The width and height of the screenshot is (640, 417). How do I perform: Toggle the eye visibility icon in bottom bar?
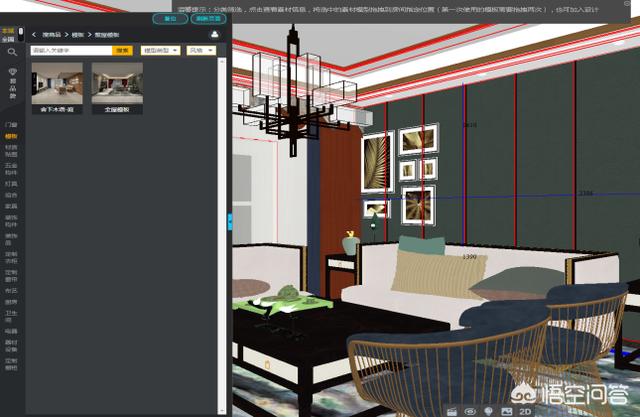point(469,410)
